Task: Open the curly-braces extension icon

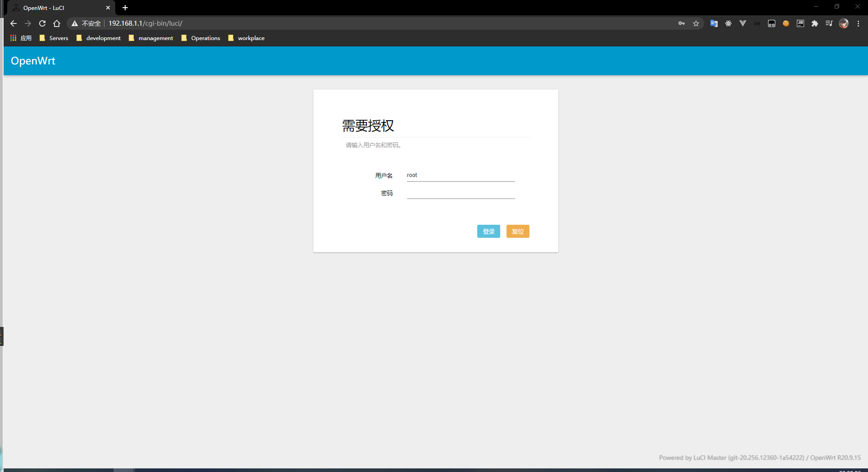Action: pyautogui.click(x=757, y=23)
